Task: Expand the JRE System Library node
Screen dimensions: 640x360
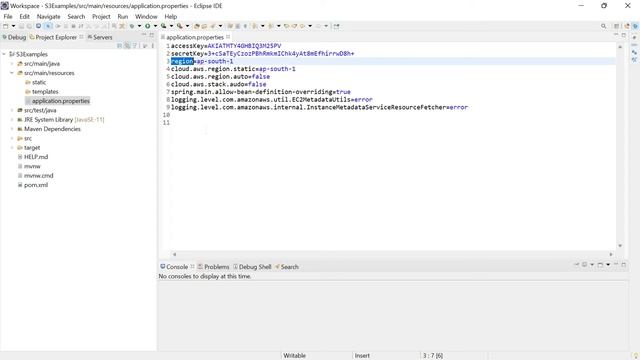Action: pyautogui.click(x=12, y=119)
